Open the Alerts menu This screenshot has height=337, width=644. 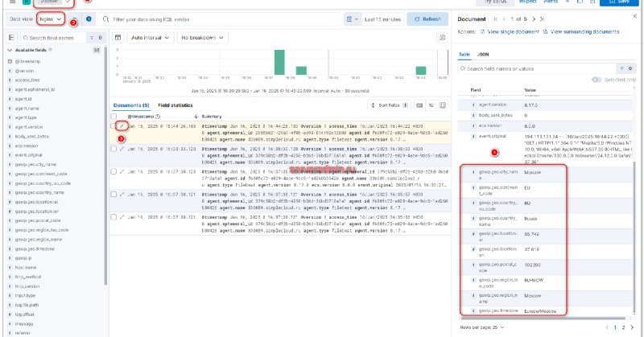click(551, 2)
